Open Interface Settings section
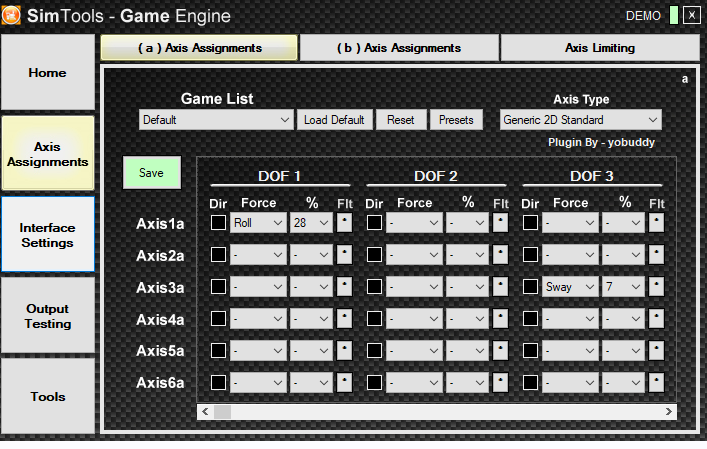The image size is (707, 449). [x=48, y=235]
